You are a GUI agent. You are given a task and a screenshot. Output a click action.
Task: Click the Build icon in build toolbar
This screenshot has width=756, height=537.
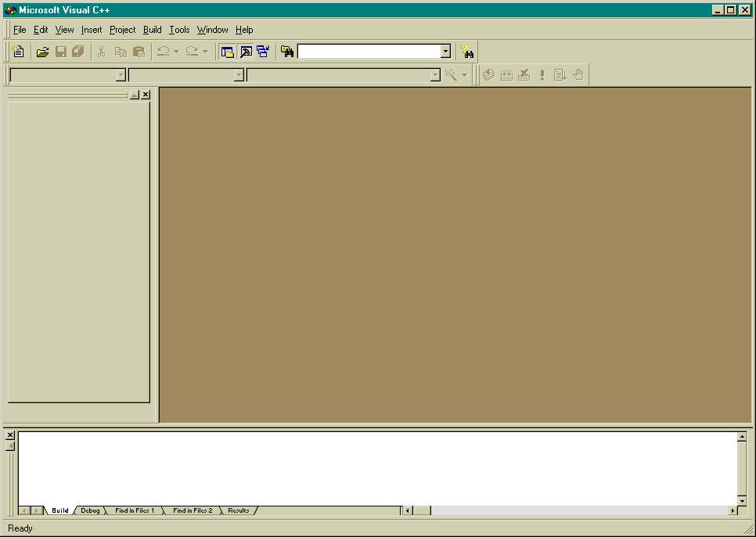506,74
